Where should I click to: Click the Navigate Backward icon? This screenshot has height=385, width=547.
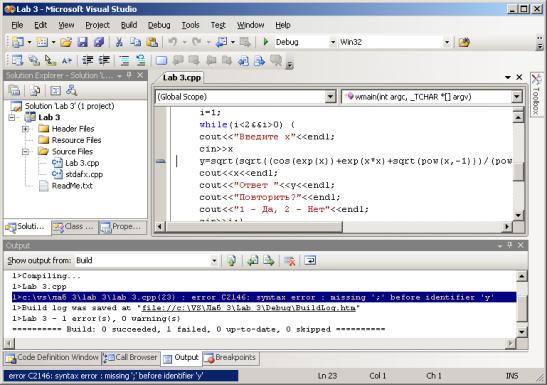(221, 42)
